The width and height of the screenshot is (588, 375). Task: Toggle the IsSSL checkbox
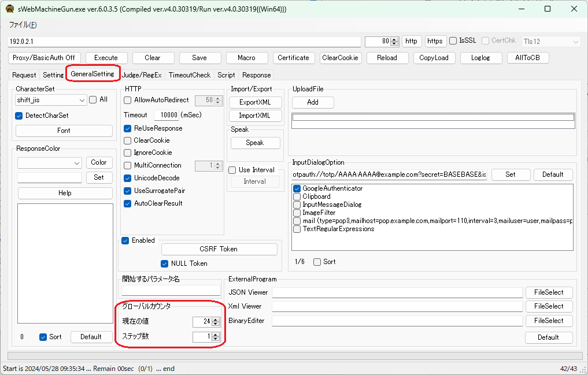coord(453,41)
